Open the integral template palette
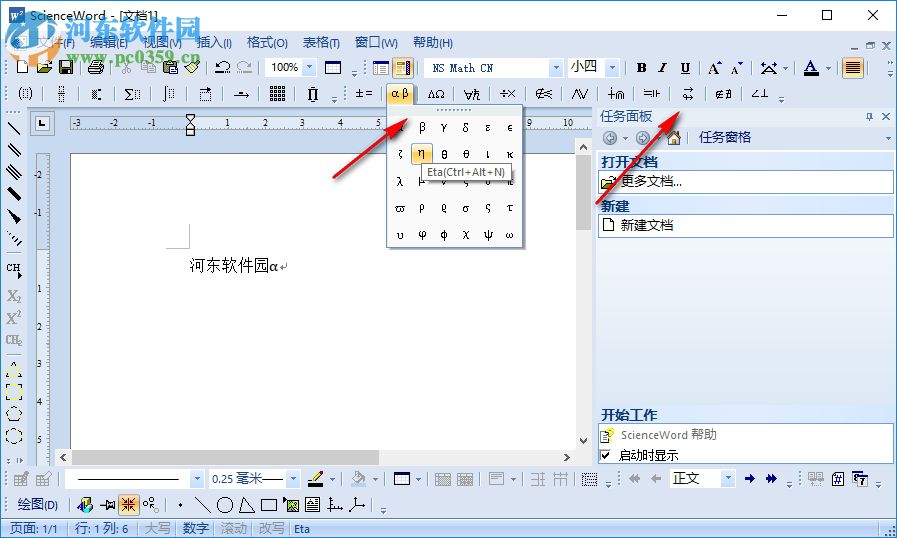The height and width of the screenshot is (538, 897). (x=169, y=94)
